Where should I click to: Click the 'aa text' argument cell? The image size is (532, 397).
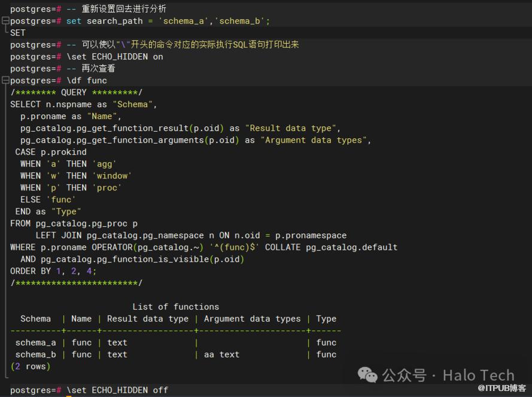[x=221, y=354]
